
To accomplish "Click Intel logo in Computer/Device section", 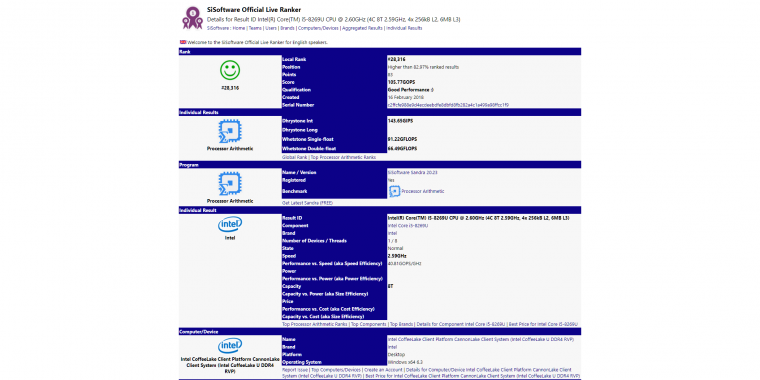I will (x=230, y=346).
